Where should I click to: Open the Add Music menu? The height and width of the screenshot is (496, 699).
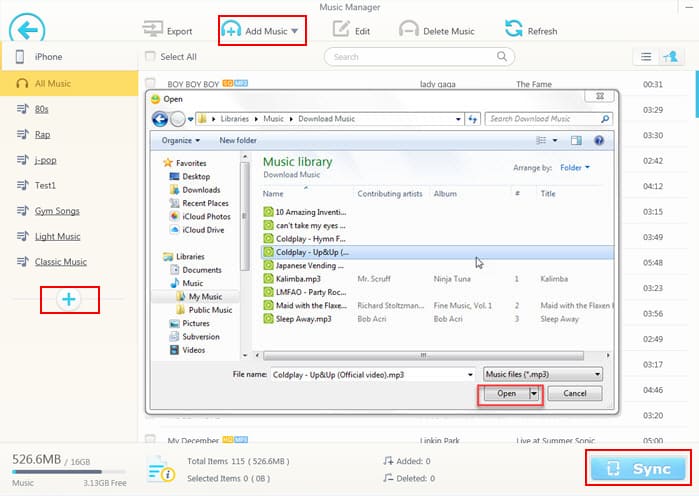point(262,31)
